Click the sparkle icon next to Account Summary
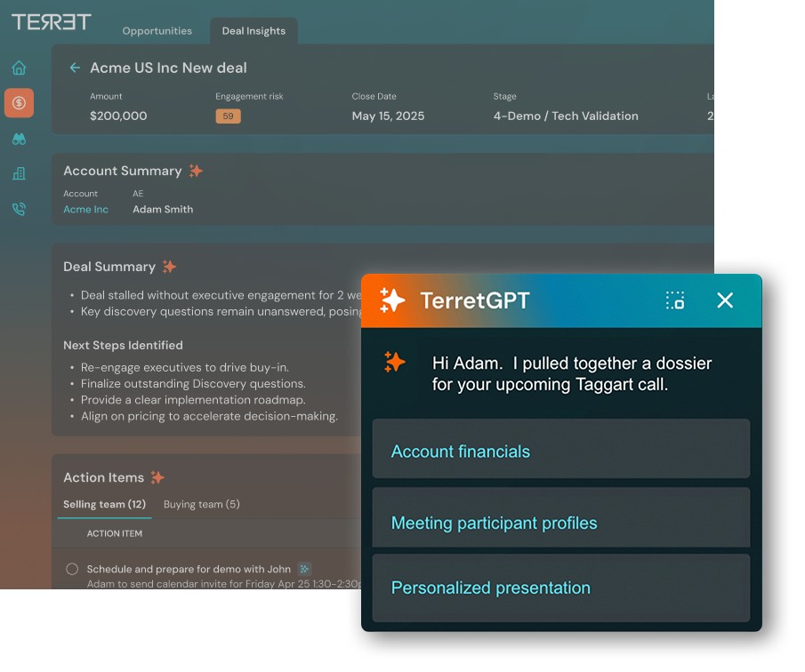Screen dimensions: 805x672 (x=196, y=171)
